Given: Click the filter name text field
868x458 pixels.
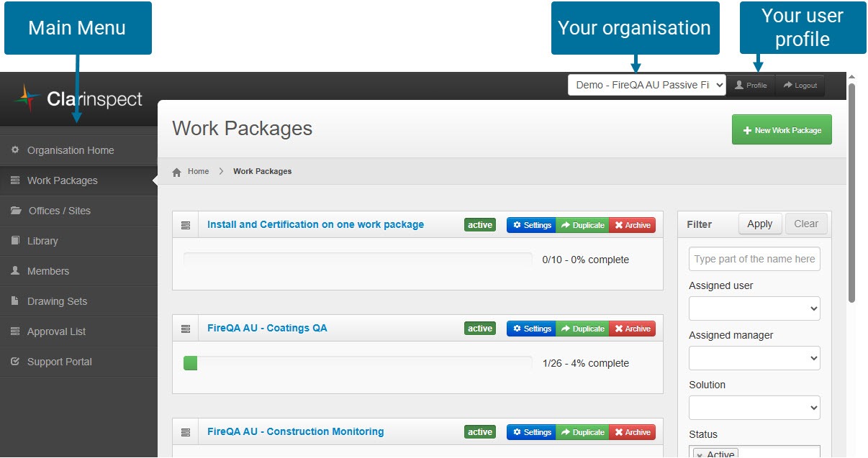Looking at the screenshot, I should (754, 259).
